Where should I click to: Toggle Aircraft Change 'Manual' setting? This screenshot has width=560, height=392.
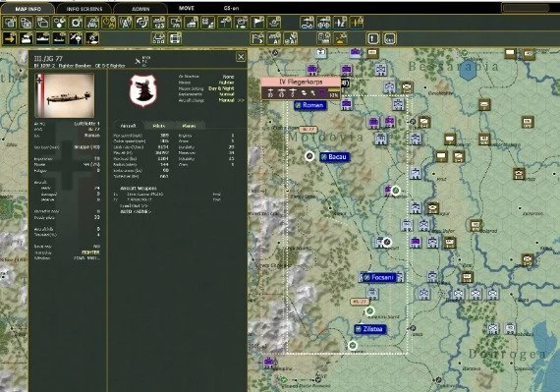[x=226, y=100]
